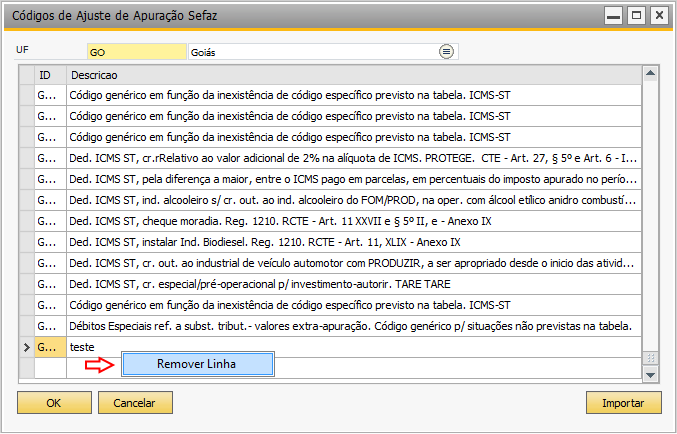Select the row selector of the first grid row
Image resolution: width=677 pixels, height=434 pixels.
[27, 95]
